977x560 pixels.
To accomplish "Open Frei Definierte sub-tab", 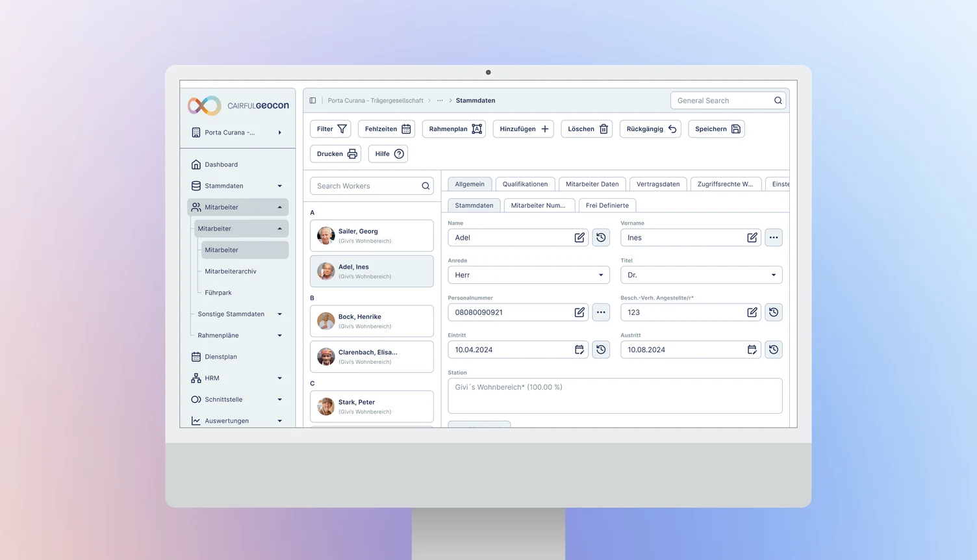I will pyautogui.click(x=607, y=205).
